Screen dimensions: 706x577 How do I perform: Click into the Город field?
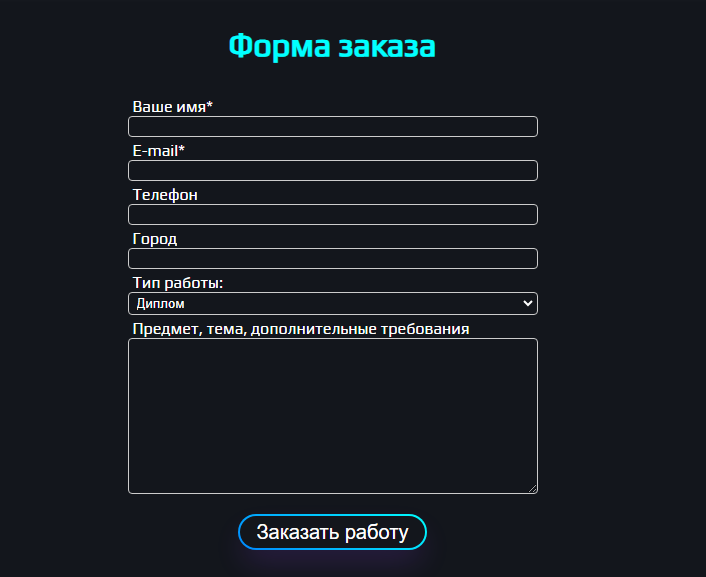333,258
